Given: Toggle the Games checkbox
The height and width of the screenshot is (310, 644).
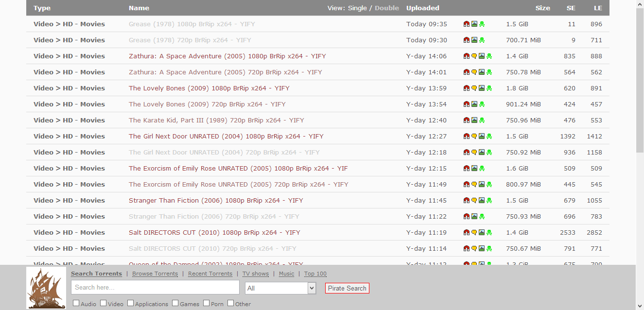Looking at the screenshot, I should (175, 303).
